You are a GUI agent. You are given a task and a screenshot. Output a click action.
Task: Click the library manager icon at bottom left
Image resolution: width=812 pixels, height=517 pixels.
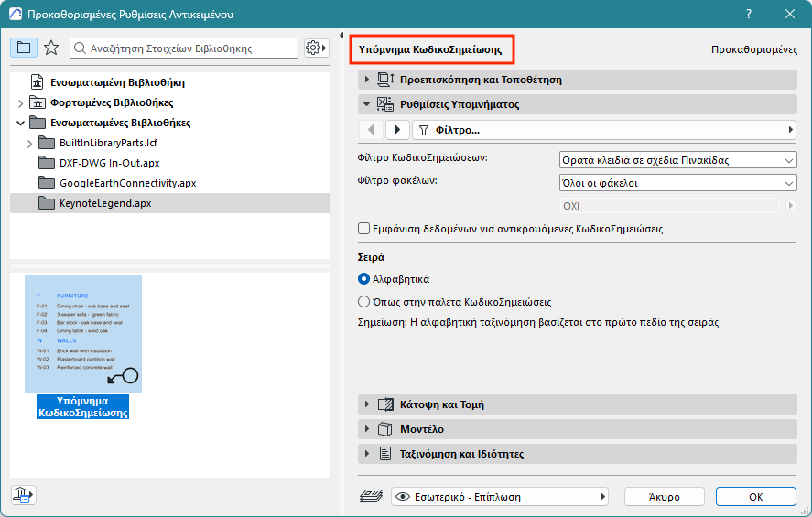(24, 495)
